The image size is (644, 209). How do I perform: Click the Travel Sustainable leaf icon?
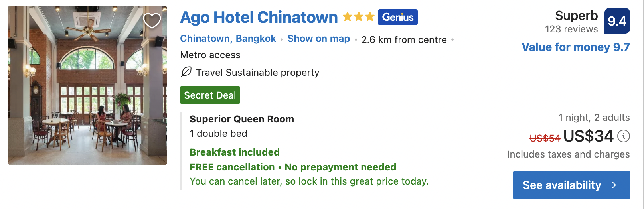(x=186, y=72)
